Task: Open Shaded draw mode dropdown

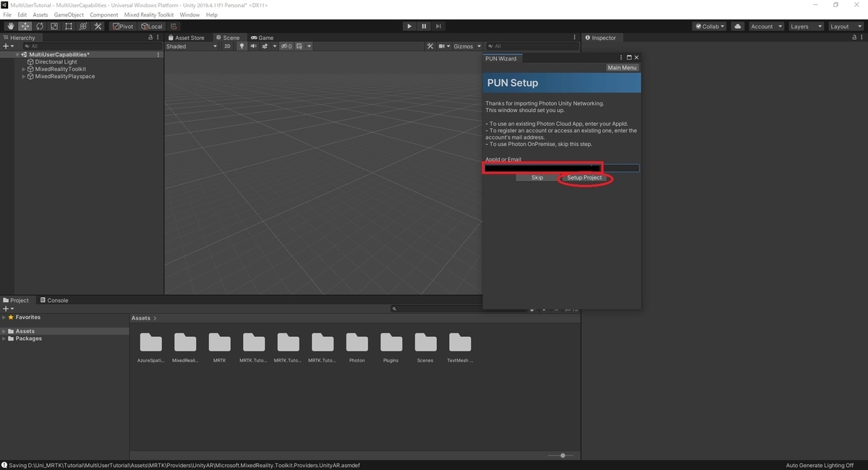Action: [192, 46]
